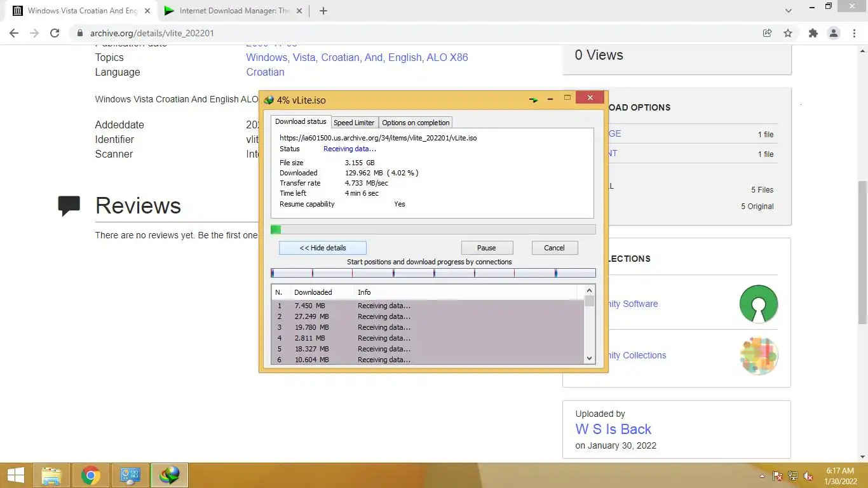Open Action Center flag icon
Viewport: 868px width, 488px height.
point(778,476)
